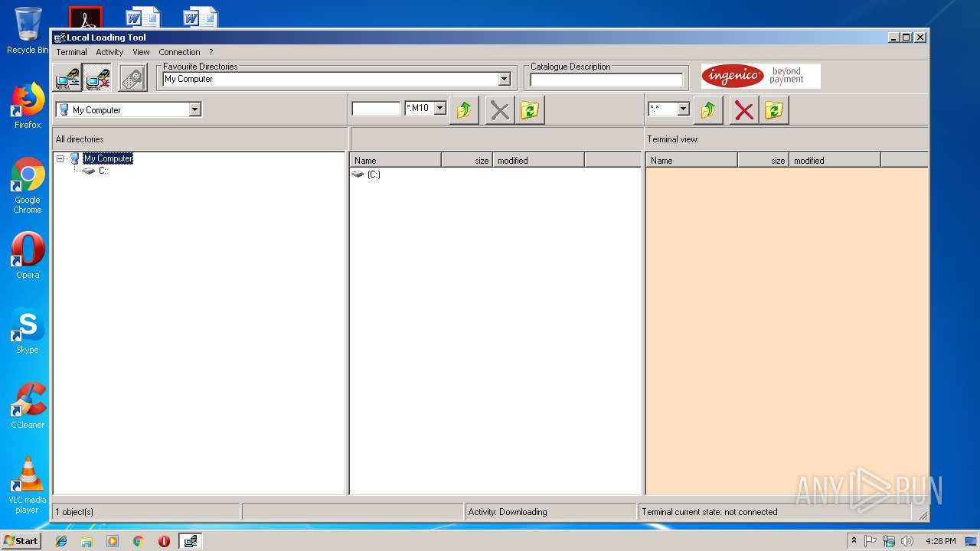
Task: Click '1 object(s)' status bar text
Action: tap(74, 512)
